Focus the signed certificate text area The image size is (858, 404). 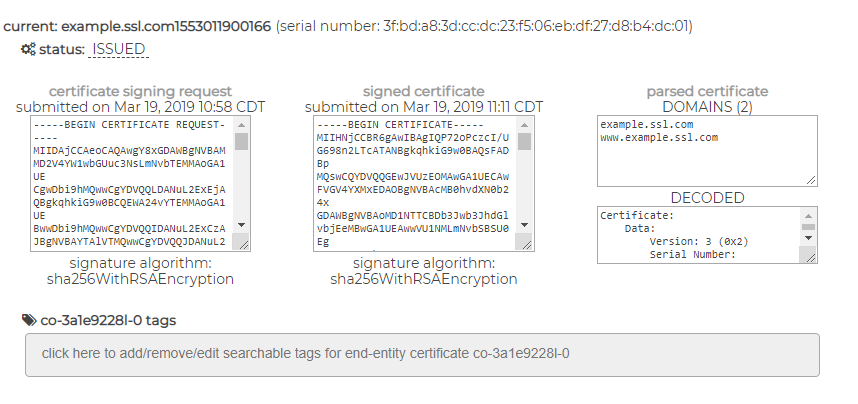pos(412,185)
